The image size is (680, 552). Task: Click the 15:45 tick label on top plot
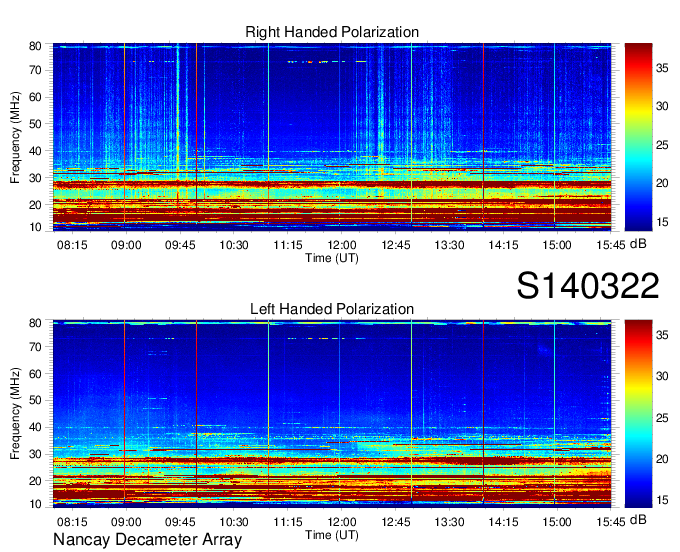point(611,245)
